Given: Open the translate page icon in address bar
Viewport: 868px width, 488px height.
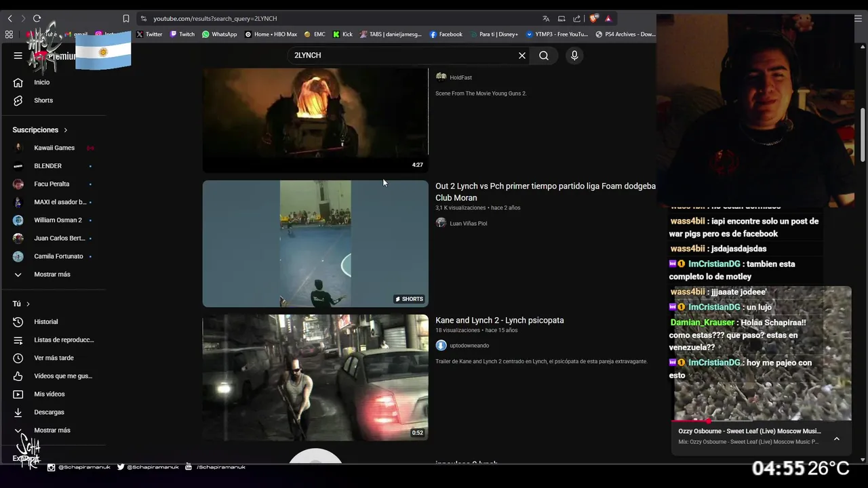Looking at the screenshot, I should [546, 18].
